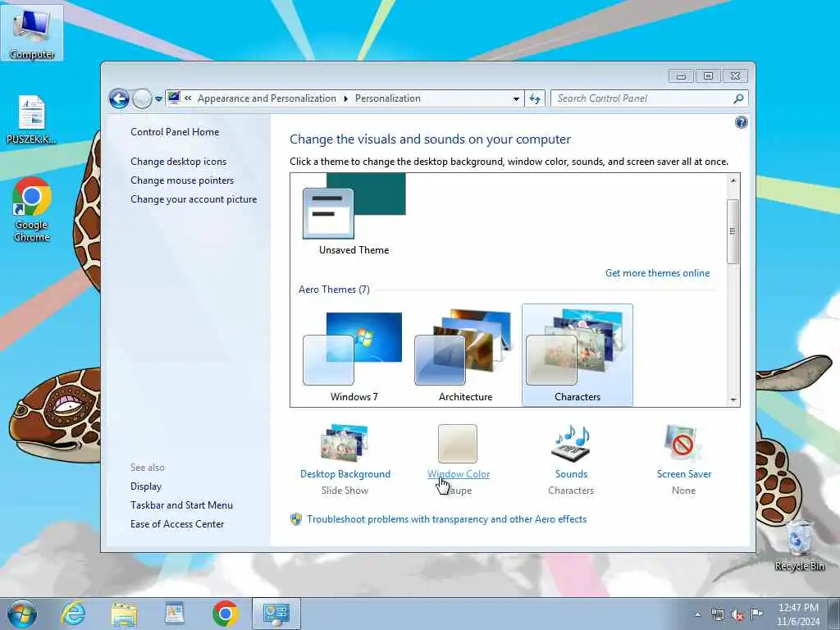
Task: Click Get more themes online link
Action: (657, 273)
